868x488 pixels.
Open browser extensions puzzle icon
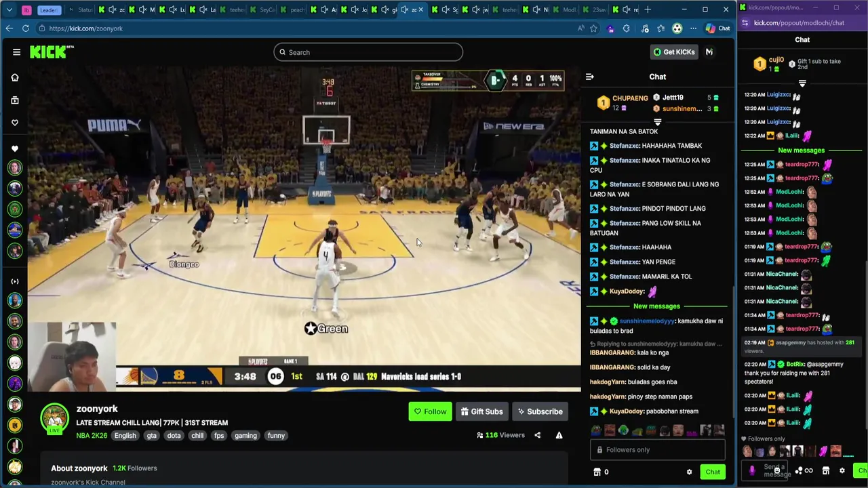[x=627, y=28]
